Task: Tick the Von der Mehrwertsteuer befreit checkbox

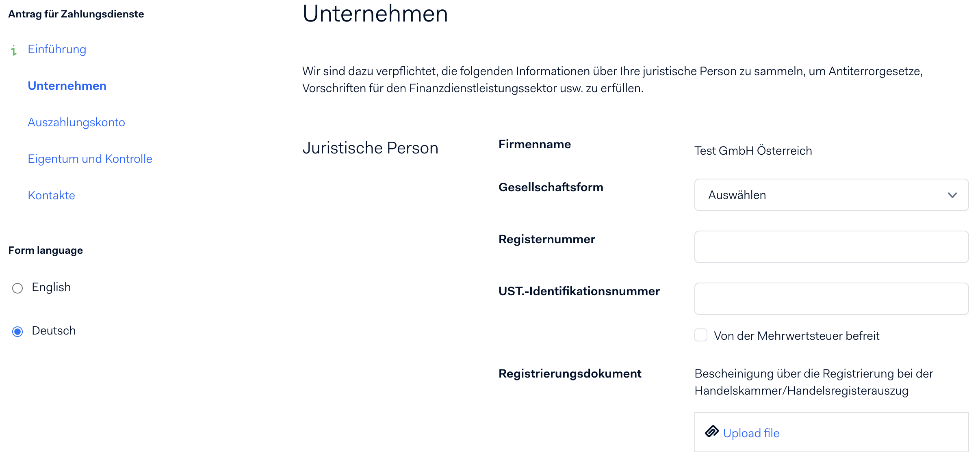Action: click(701, 335)
